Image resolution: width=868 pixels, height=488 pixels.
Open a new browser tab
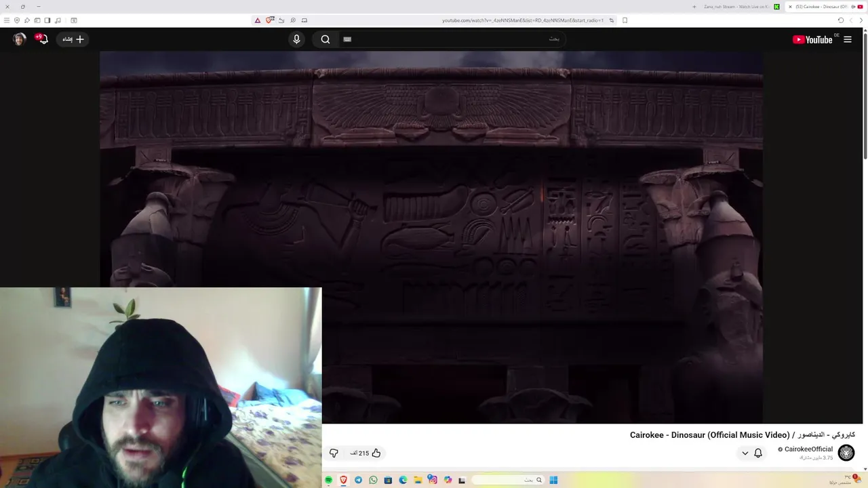click(694, 7)
